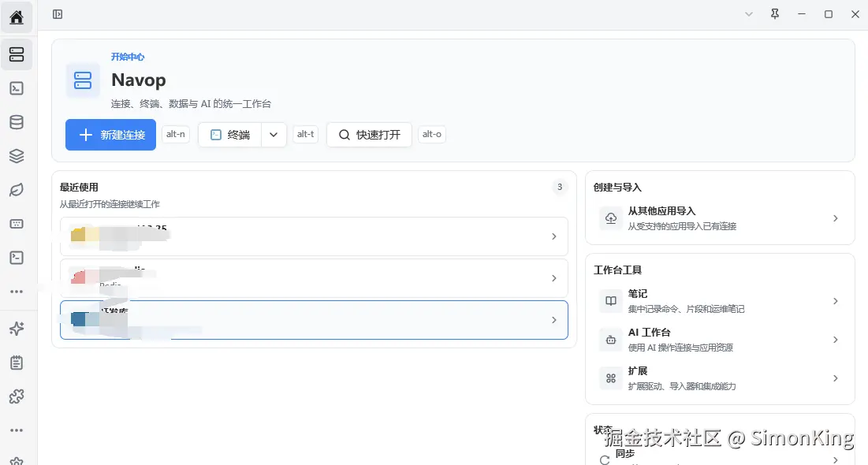Image resolution: width=868 pixels, height=465 pixels.
Task: Open the leaf icon in sidebar
Action: pos(17,190)
